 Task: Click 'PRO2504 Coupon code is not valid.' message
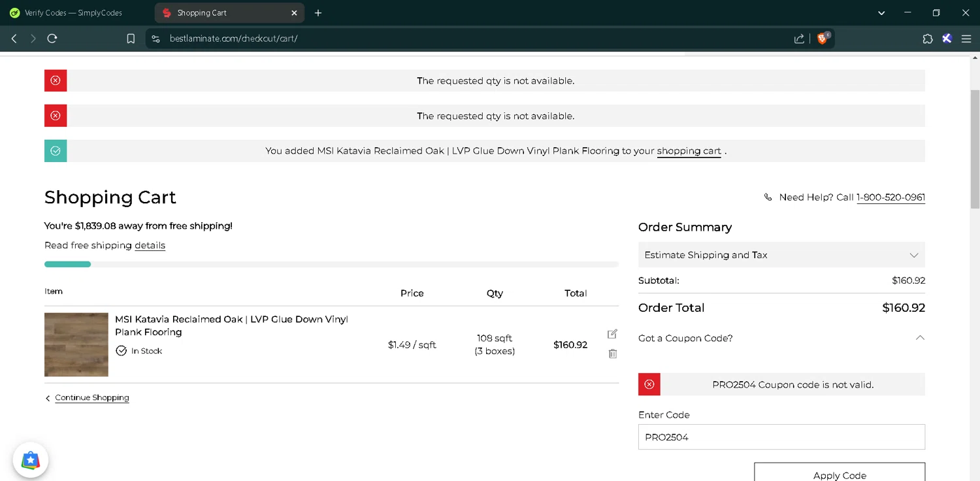pos(792,385)
